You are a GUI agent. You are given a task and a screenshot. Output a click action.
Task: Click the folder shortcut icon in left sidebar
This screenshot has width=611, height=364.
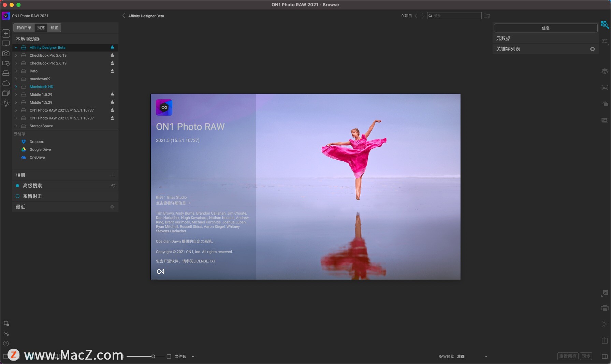[6, 63]
